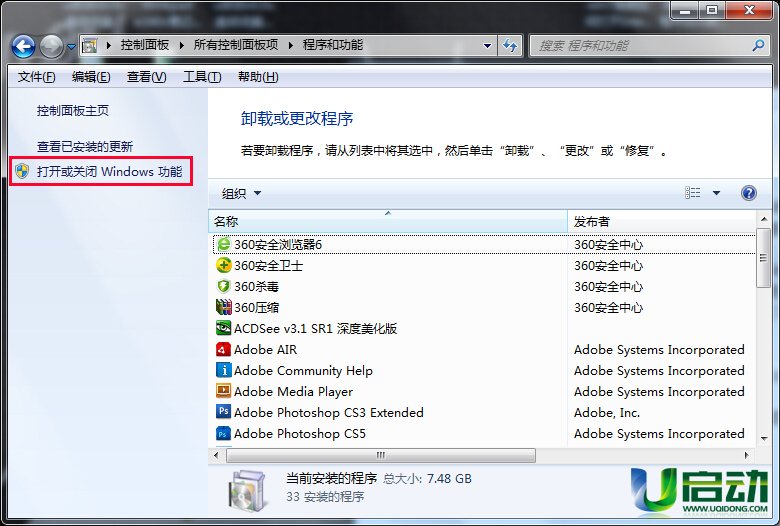The image size is (780, 526).
Task: Click Adobe, Inc. publisher cell
Action: [x=607, y=413]
